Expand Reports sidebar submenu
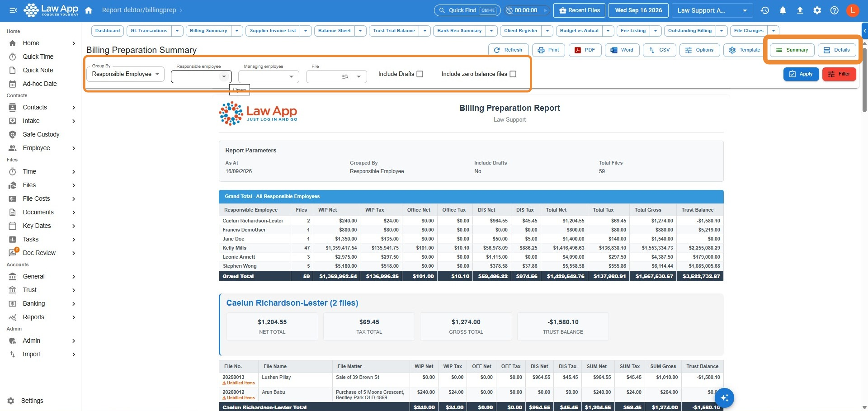This screenshot has height=411, width=868. tap(73, 317)
